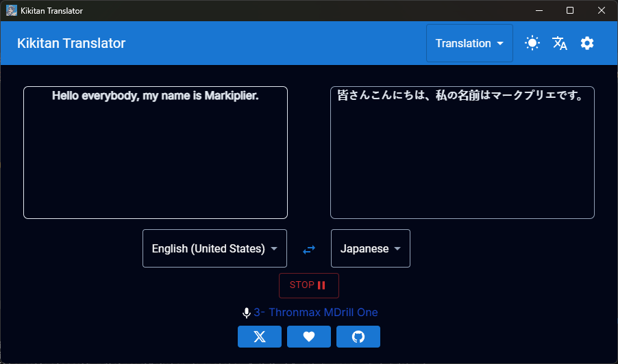Minimize the Kikitan Translator window
This screenshot has width=618, height=364.
pos(539,11)
